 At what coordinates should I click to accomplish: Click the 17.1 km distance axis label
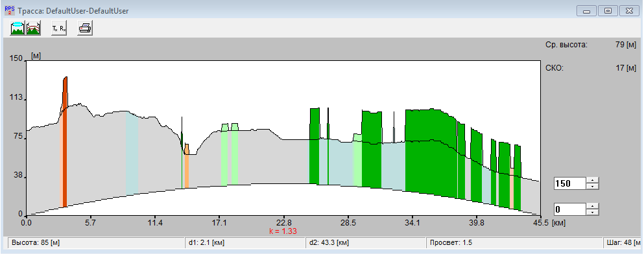[x=220, y=224]
